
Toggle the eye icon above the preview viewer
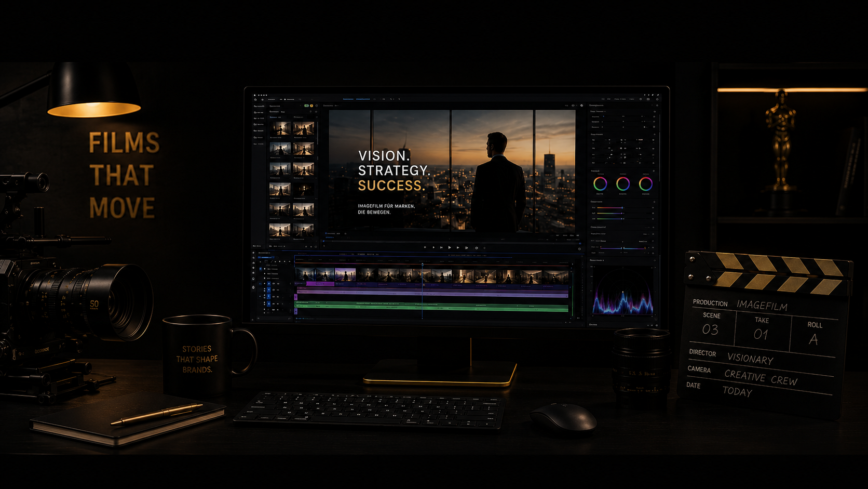coord(573,105)
